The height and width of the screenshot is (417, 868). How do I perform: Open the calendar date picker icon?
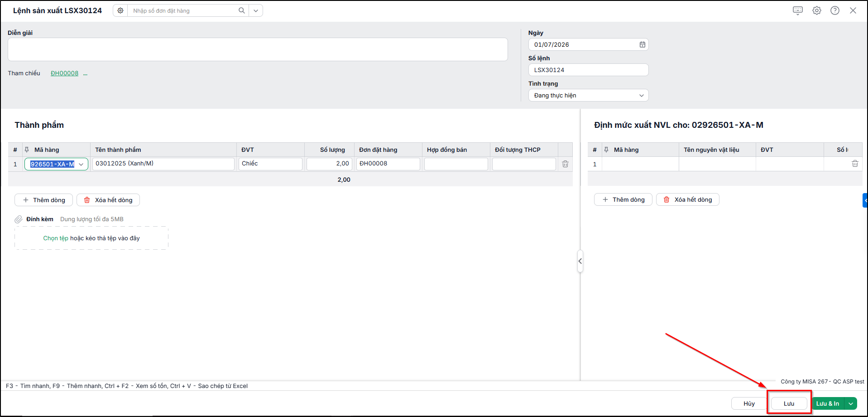(642, 44)
